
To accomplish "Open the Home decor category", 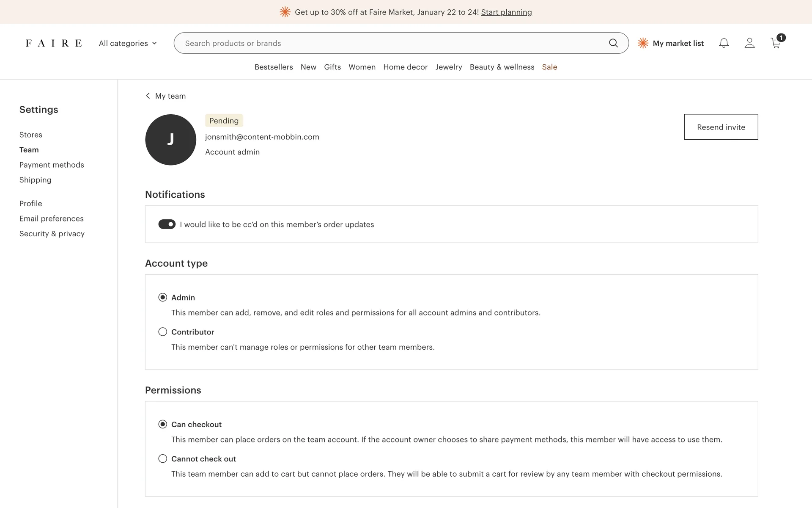I will tap(405, 67).
